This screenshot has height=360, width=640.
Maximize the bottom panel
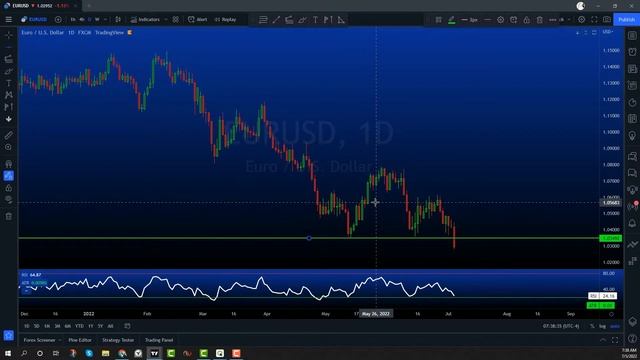tap(615, 340)
